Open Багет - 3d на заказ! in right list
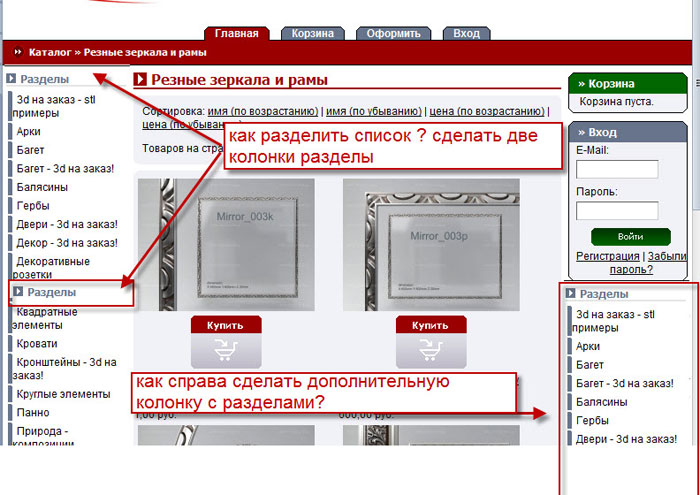The height and width of the screenshot is (495, 700). (625, 383)
